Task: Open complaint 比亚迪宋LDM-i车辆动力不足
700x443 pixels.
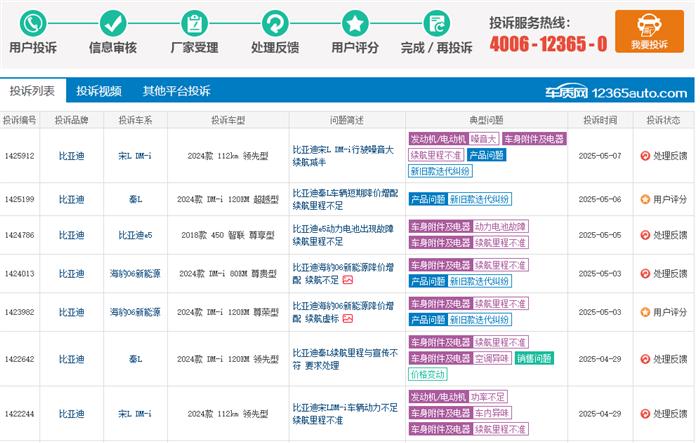Action: tap(345, 414)
